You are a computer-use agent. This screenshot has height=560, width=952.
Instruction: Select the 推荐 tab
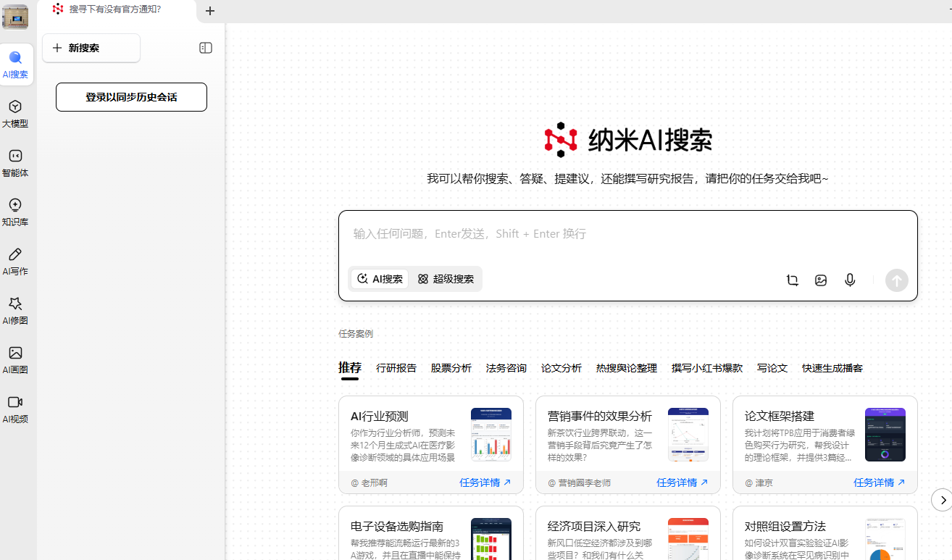click(350, 368)
